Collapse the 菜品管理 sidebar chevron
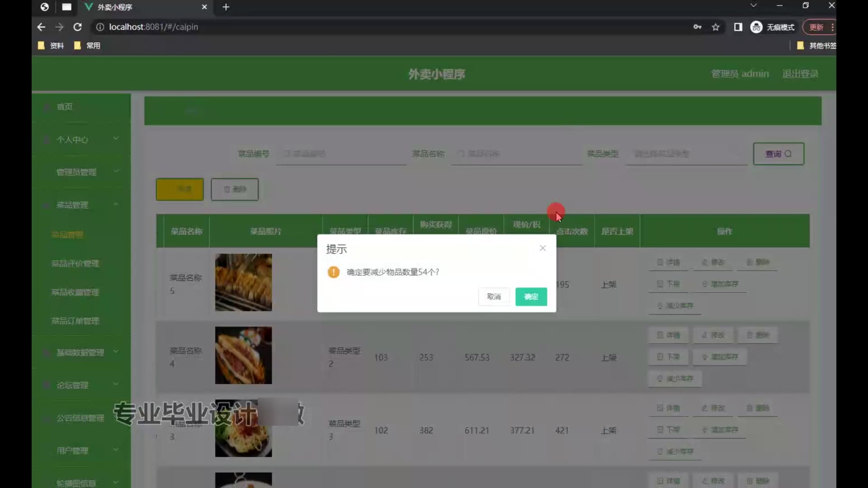Viewport: 868px width, 488px height. pos(116,204)
